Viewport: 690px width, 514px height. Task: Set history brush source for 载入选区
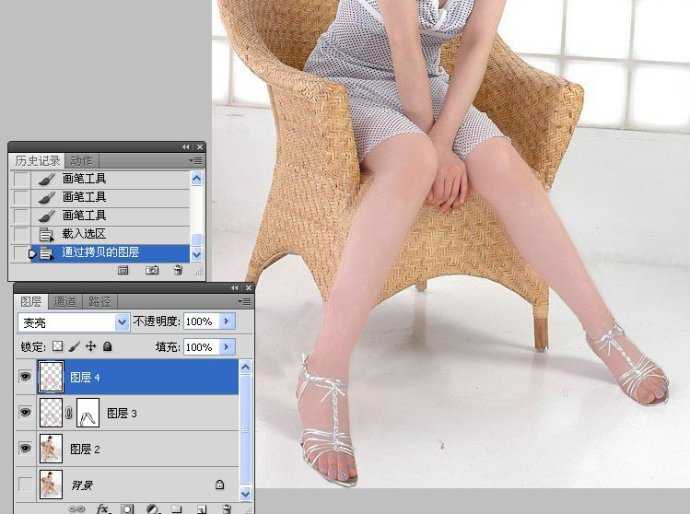click(20, 234)
